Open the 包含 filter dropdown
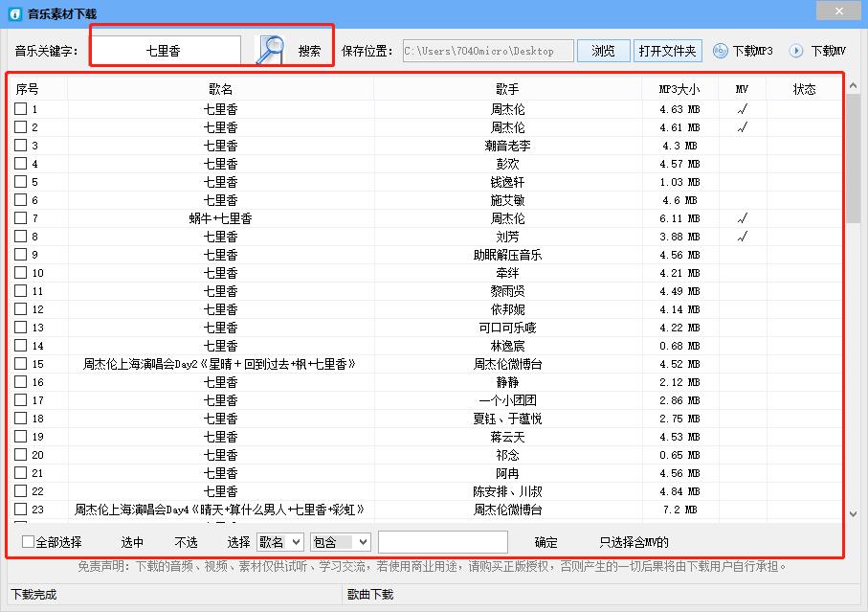This screenshot has width=868, height=612. coord(341,542)
